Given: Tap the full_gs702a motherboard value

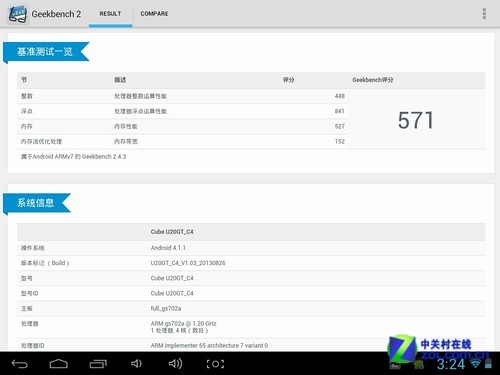Looking at the screenshot, I should (166, 308).
